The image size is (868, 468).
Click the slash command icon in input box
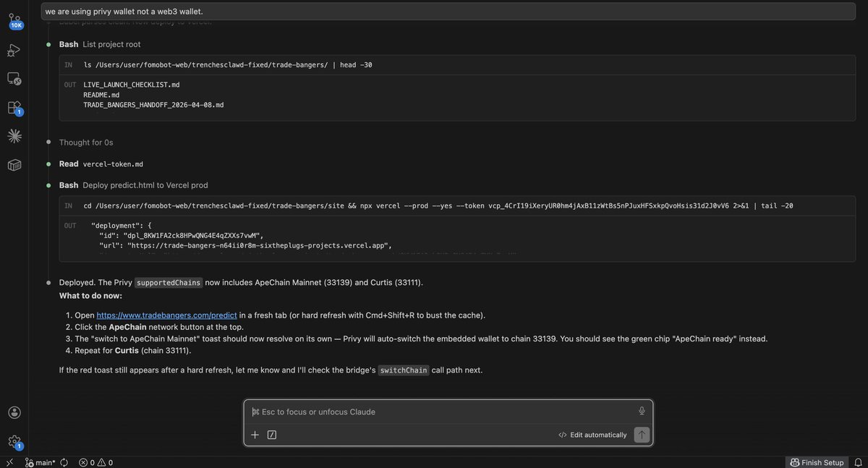pos(272,435)
